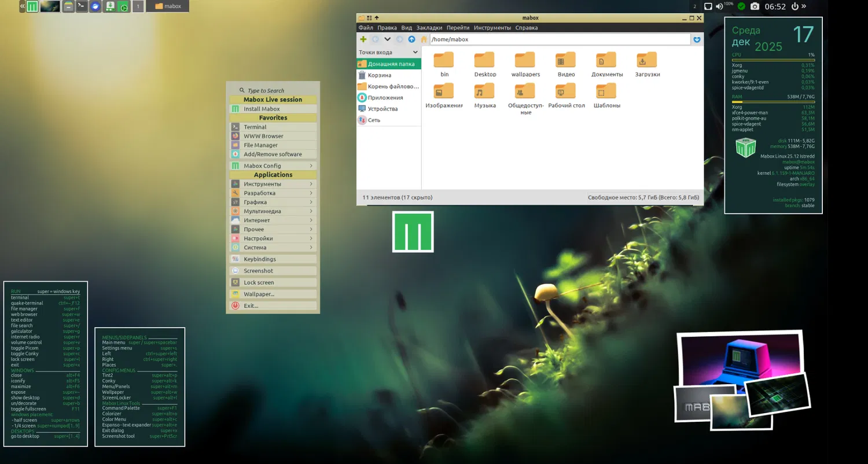This screenshot has height=464, width=868.
Task: Open the Закладки menu
Action: (429, 28)
